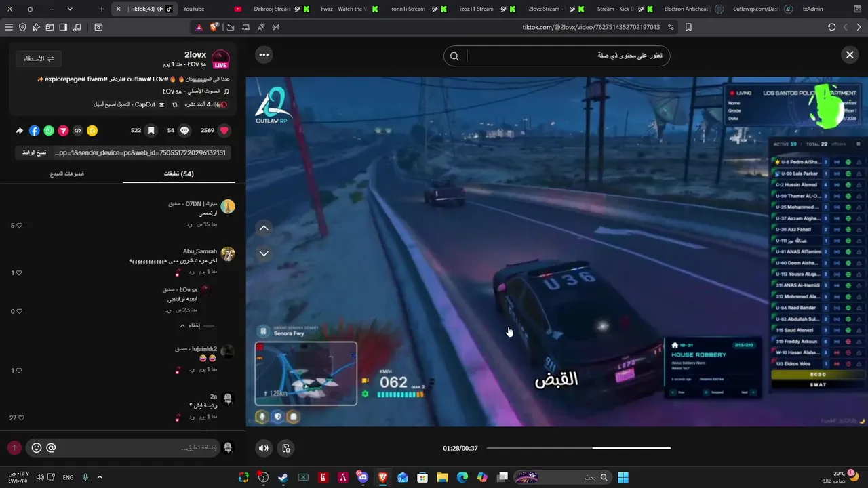868x488 pixels.
Task: Click the search magnifier icon above the video
Action: pyautogui.click(x=454, y=56)
